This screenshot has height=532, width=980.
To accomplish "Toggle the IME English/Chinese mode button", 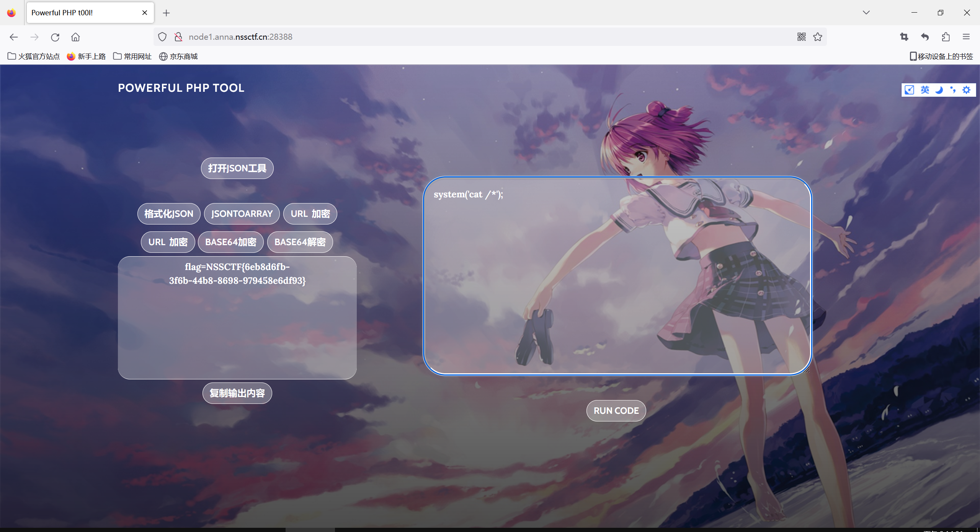I will [x=925, y=90].
